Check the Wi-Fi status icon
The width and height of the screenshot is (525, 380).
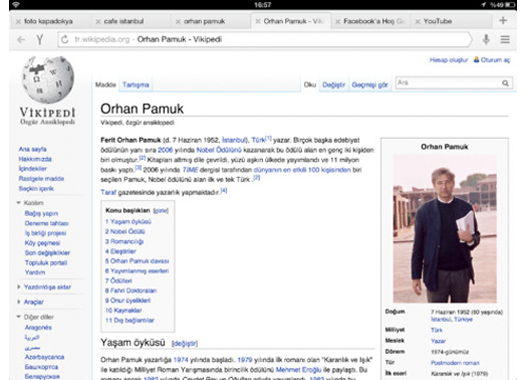[x=16, y=5]
